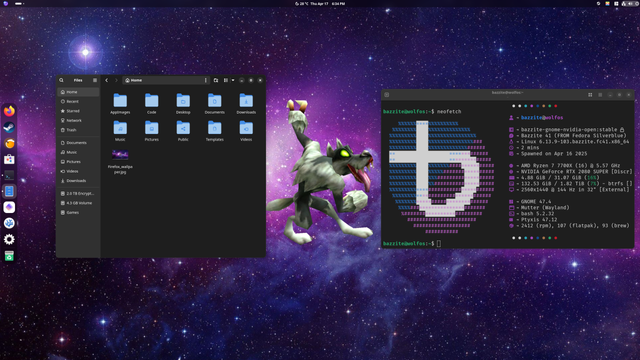The width and height of the screenshot is (640, 360).
Task: Open Trash in Files sidebar
Action: (78, 130)
